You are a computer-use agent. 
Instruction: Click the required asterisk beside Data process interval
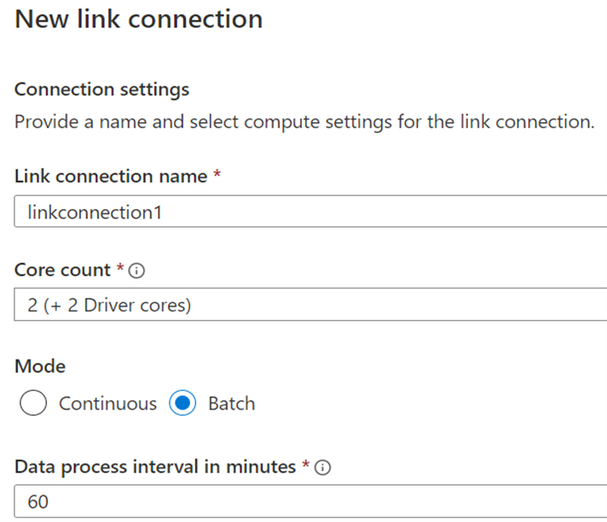point(306,464)
